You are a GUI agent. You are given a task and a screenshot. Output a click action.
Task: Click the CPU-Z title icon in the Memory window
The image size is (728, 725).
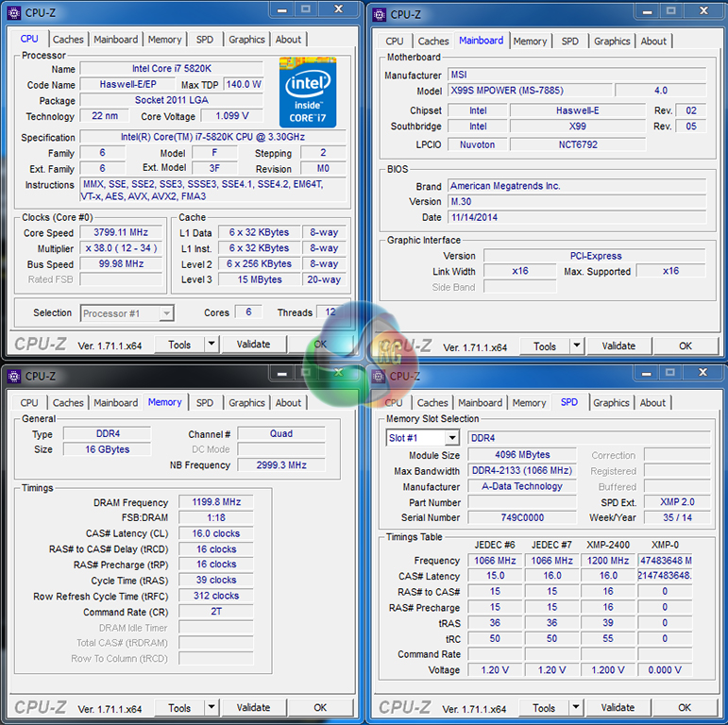tap(14, 376)
